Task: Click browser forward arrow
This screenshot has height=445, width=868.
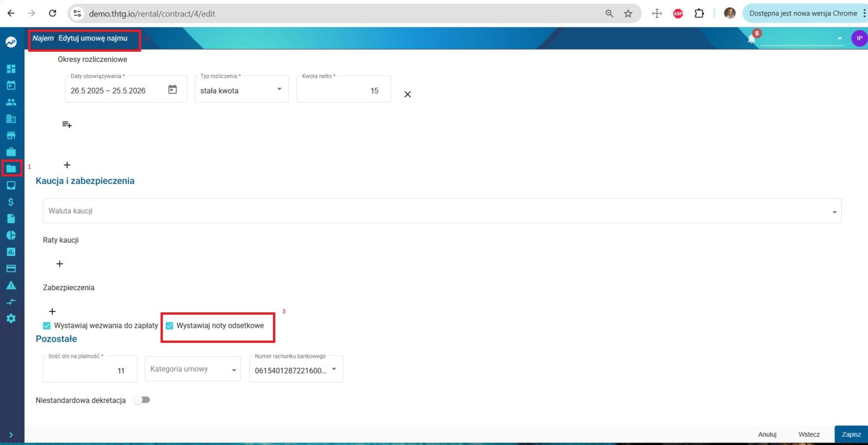Action: [32, 13]
